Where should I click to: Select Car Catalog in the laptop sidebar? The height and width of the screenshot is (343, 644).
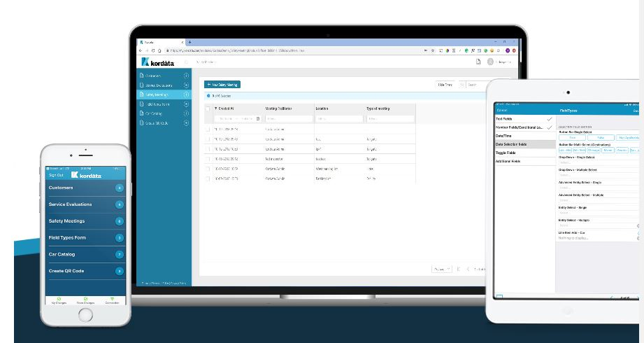coord(154,113)
